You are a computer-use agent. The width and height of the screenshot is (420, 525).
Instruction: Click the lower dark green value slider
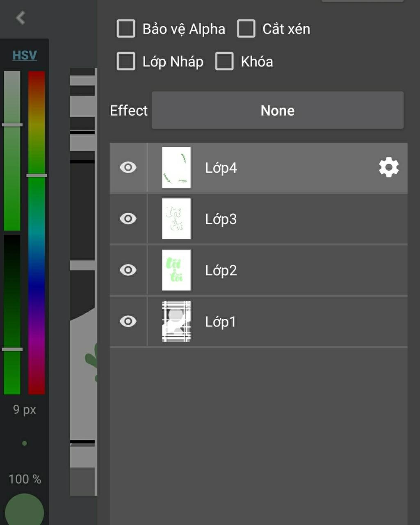coord(12,314)
